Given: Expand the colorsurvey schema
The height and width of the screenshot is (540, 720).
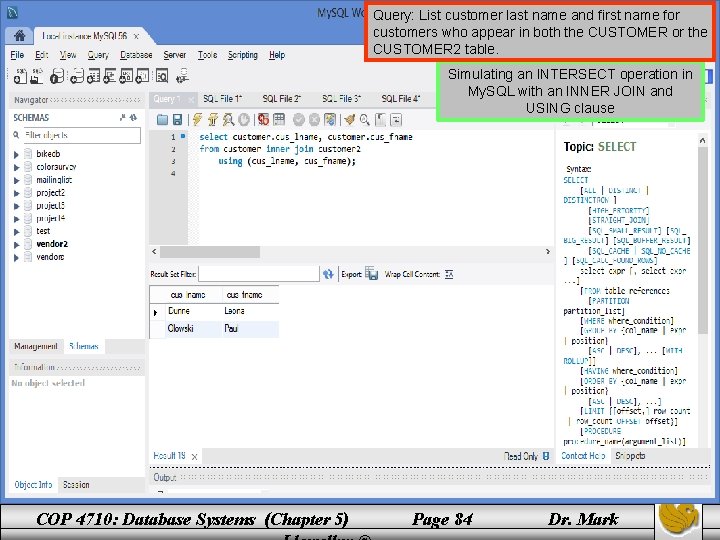Looking at the screenshot, I should coord(16,167).
